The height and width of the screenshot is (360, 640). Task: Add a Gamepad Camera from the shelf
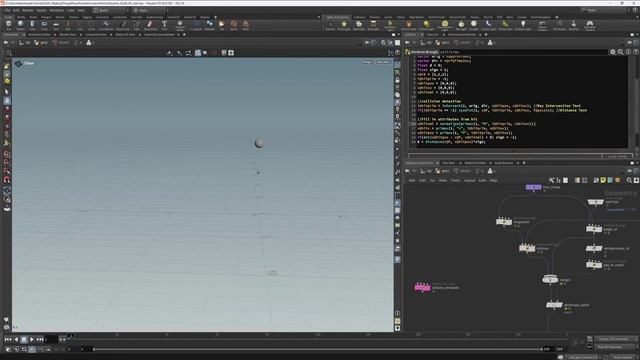590,25
